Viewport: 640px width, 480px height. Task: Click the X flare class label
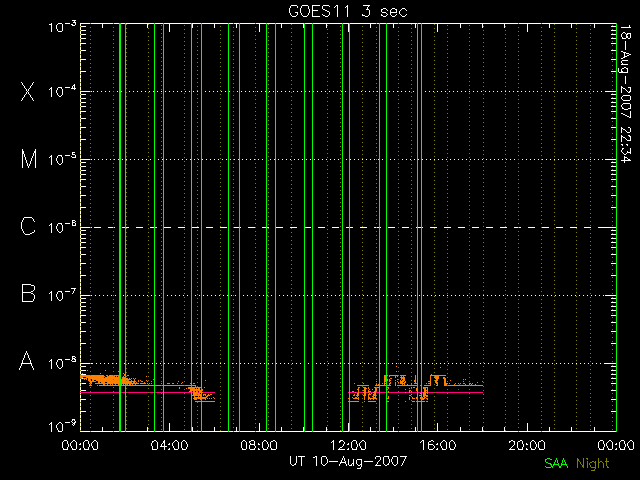tap(28, 91)
